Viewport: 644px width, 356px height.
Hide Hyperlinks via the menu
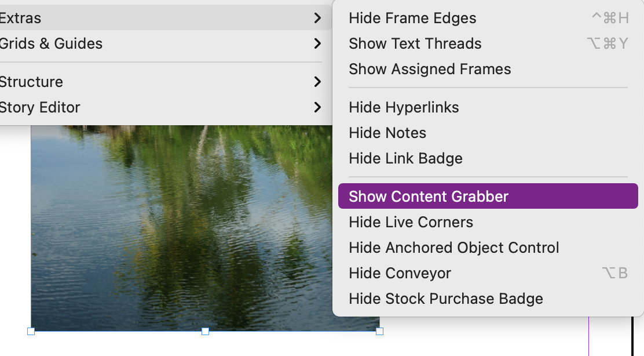[404, 107]
